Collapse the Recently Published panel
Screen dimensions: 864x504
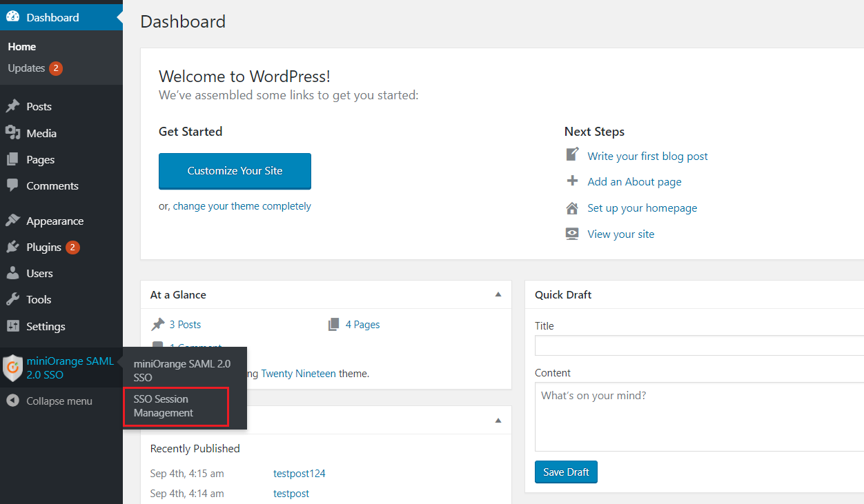tap(498, 420)
